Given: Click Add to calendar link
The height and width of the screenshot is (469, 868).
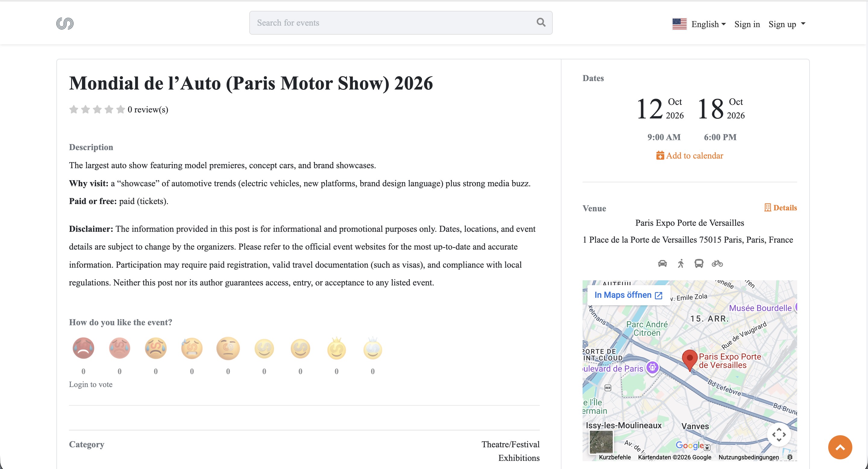Looking at the screenshot, I should click(x=690, y=156).
